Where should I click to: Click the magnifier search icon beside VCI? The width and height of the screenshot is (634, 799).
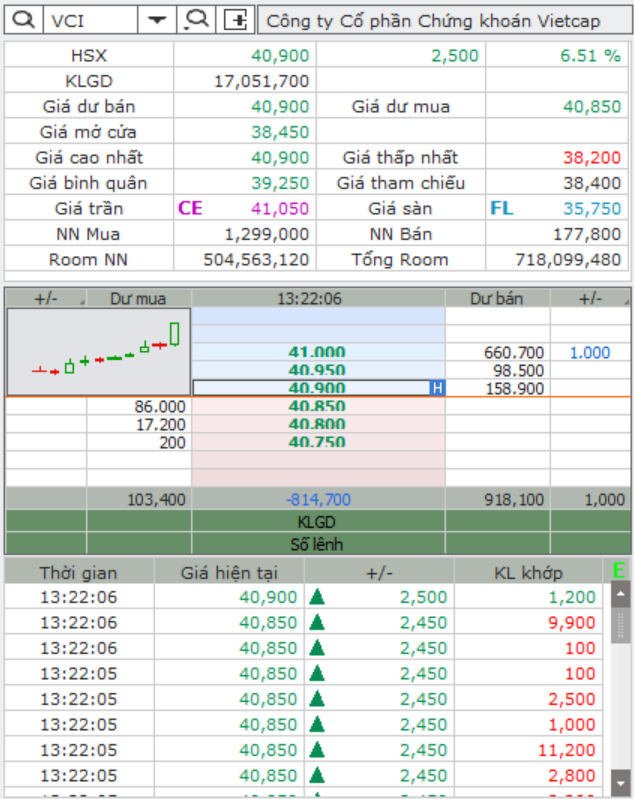[x=23, y=20]
